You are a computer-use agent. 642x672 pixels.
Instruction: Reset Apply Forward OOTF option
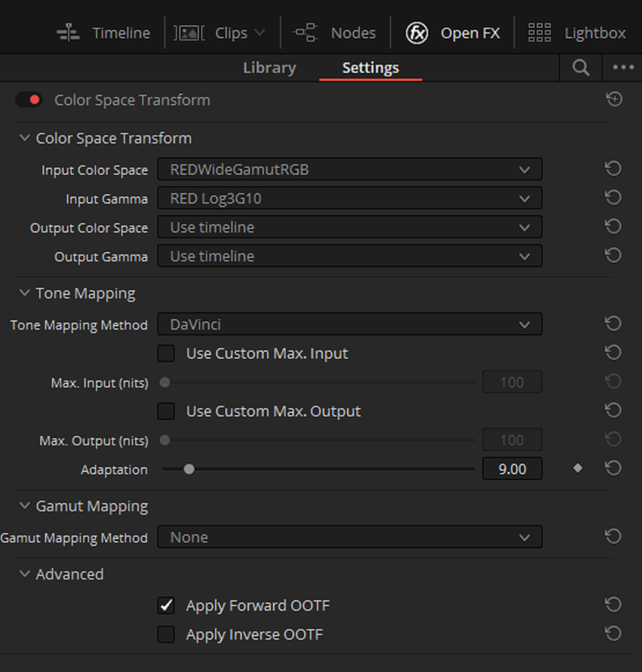point(613,605)
